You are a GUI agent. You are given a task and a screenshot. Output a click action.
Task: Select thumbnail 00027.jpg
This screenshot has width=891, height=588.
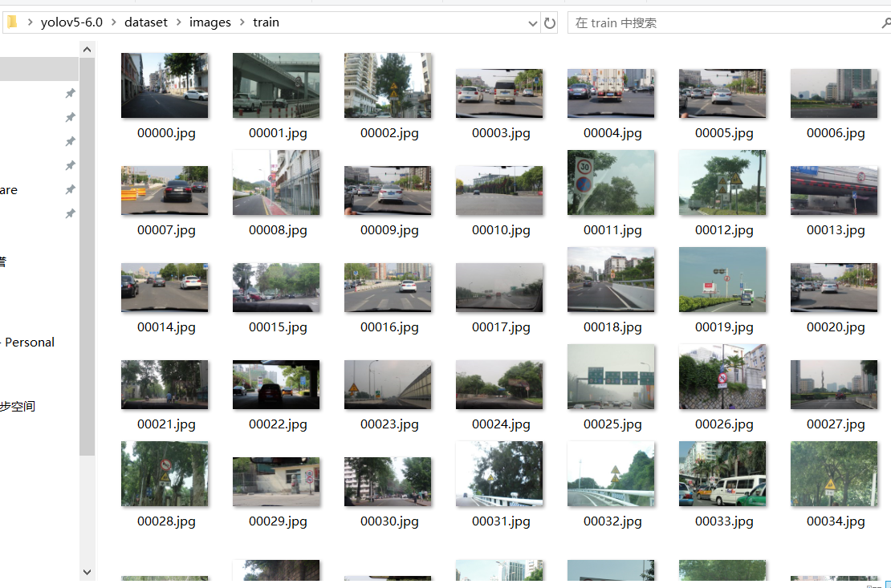834,384
